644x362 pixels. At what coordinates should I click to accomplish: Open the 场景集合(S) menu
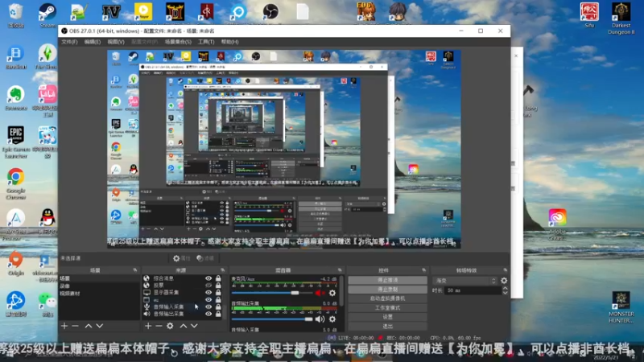pyautogui.click(x=178, y=42)
